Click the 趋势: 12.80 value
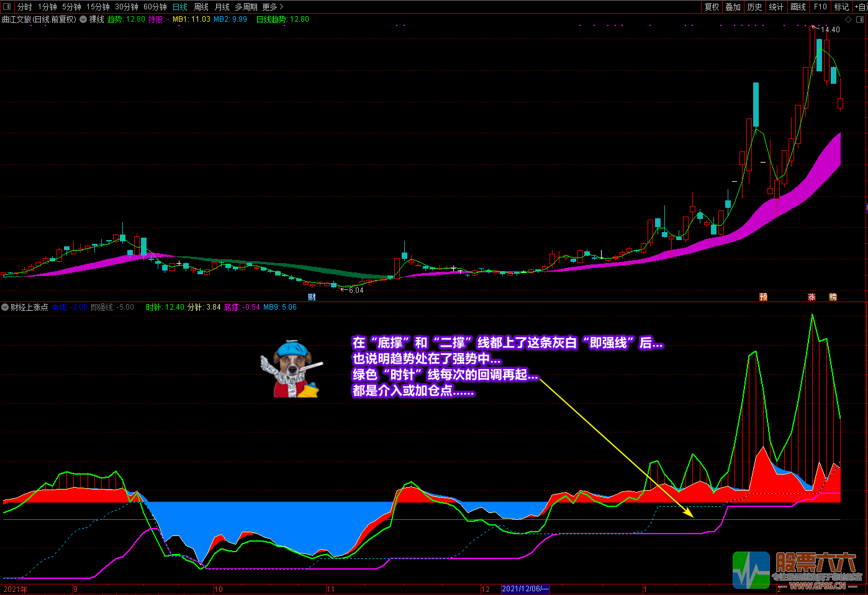The height and width of the screenshot is (595, 868). (x=126, y=19)
